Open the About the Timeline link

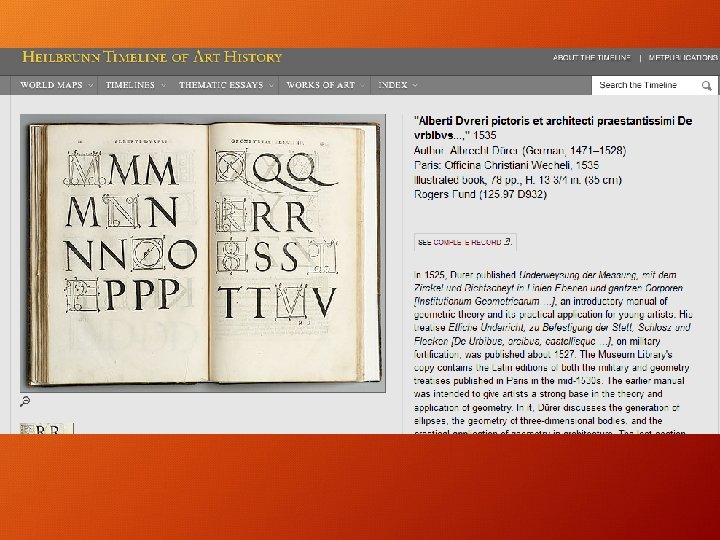pos(591,58)
